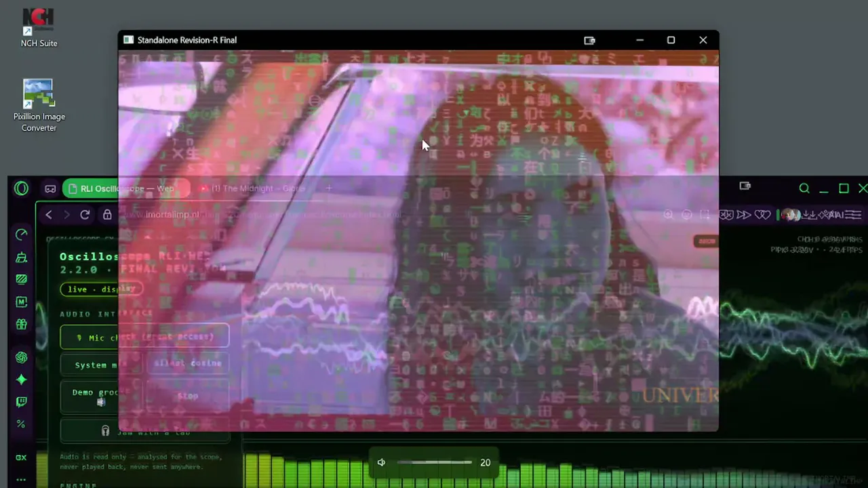Click the volume level number 20
This screenshot has height=488, width=868.
(x=485, y=462)
